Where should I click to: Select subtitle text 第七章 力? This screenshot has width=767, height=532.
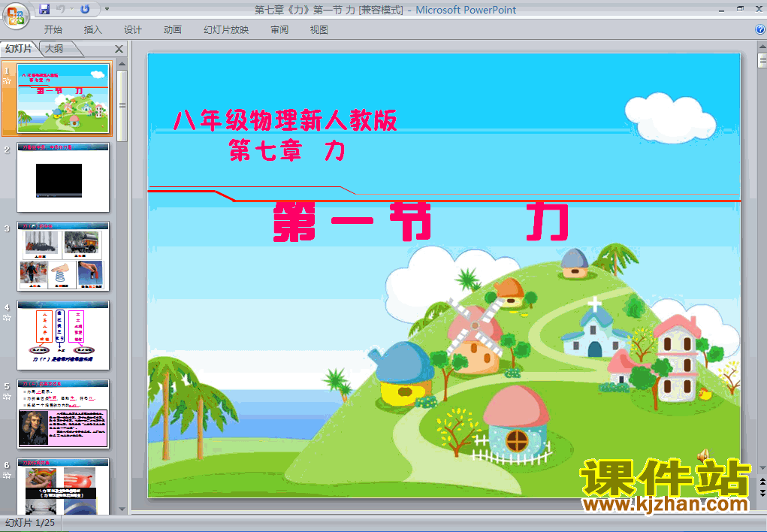[288, 150]
